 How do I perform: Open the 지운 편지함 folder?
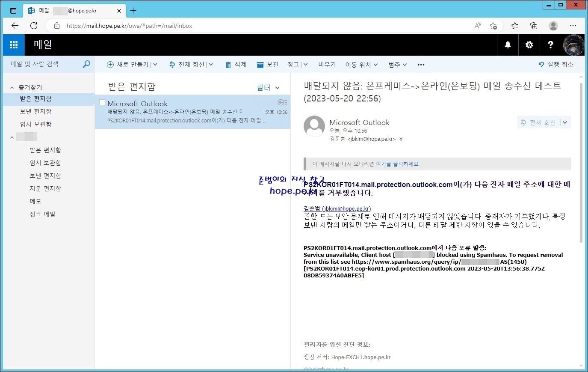pos(45,189)
